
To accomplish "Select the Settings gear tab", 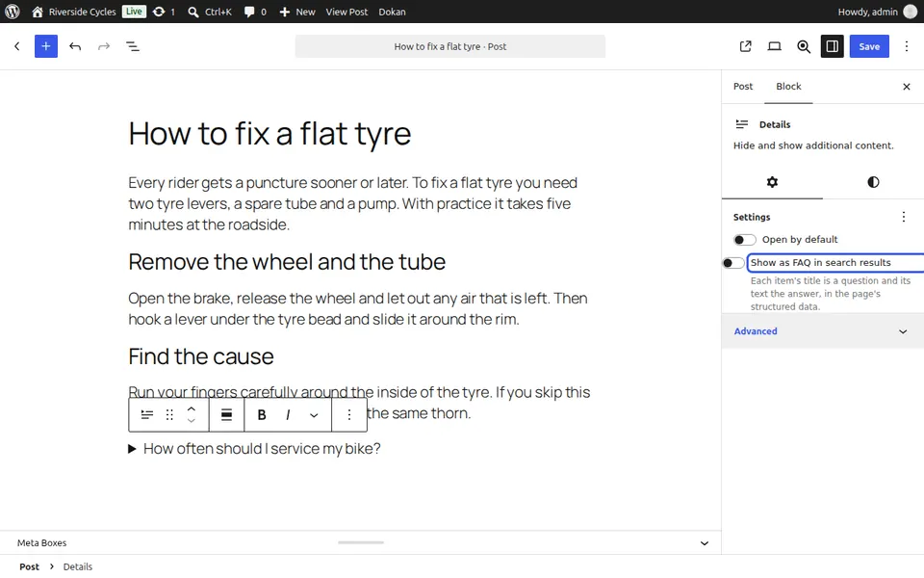I will pyautogui.click(x=772, y=182).
